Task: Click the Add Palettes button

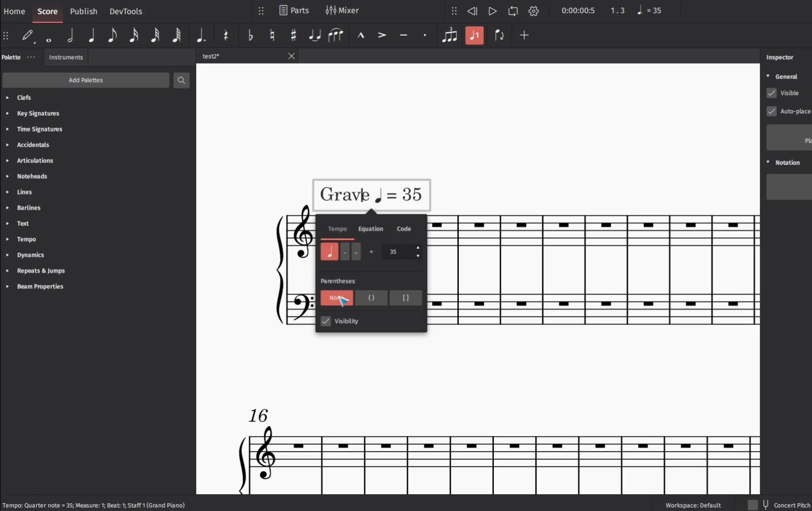Action: (x=86, y=80)
